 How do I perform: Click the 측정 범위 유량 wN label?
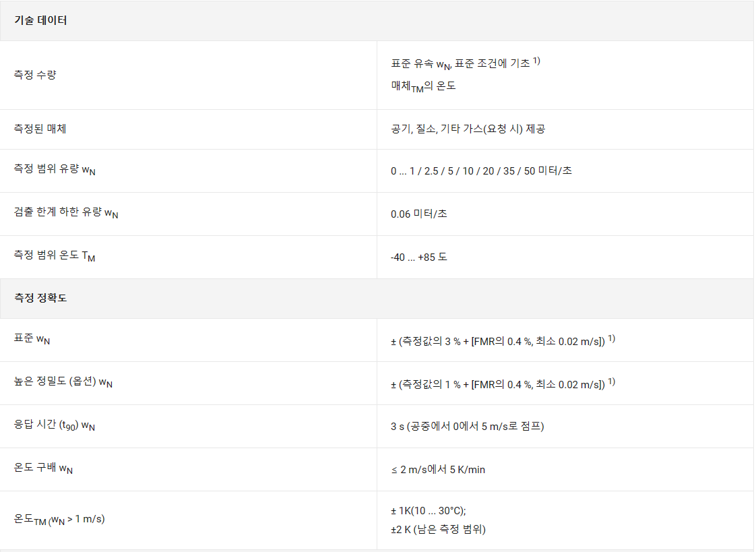point(55,171)
